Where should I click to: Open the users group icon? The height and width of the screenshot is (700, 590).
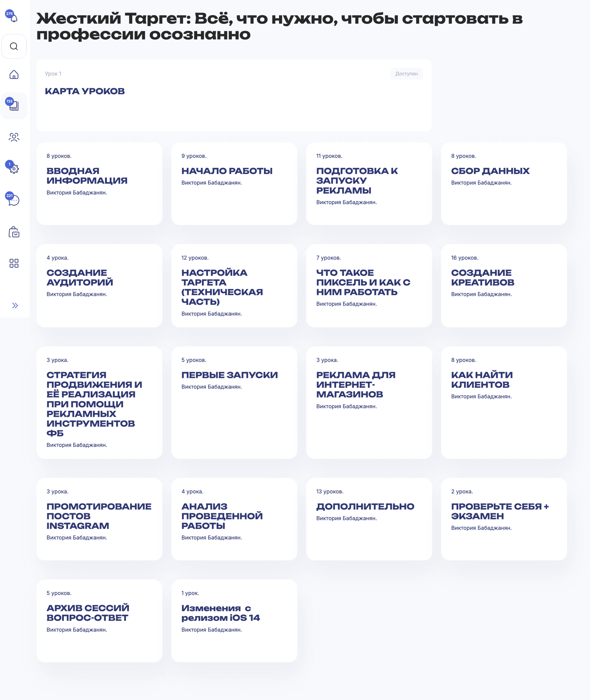click(14, 137)
